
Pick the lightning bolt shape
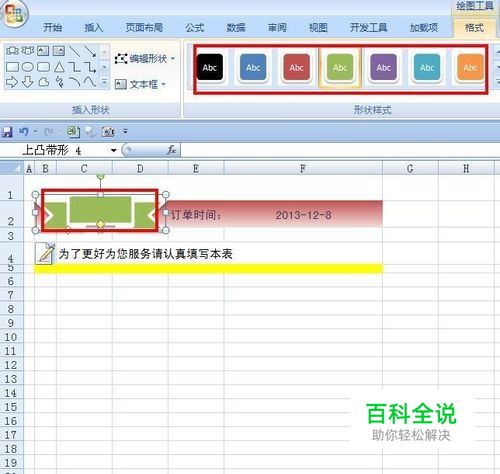click(x=59, y=82)
